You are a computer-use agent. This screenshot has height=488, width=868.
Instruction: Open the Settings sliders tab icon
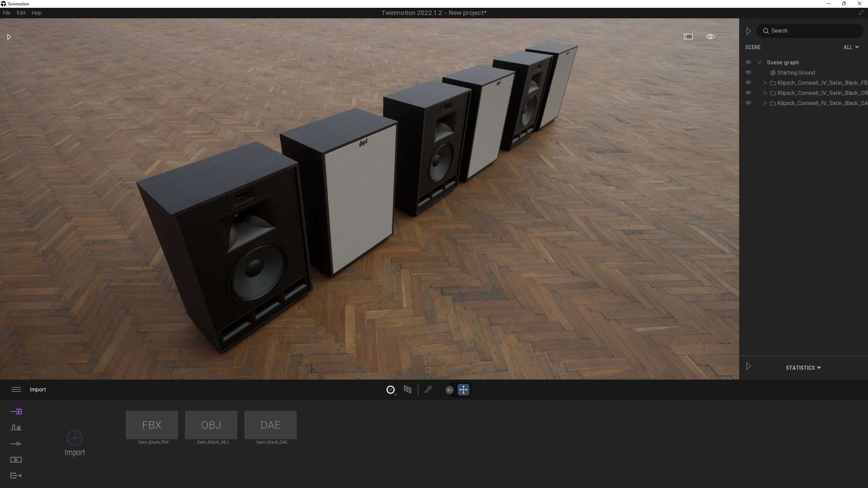coord(16,444)
